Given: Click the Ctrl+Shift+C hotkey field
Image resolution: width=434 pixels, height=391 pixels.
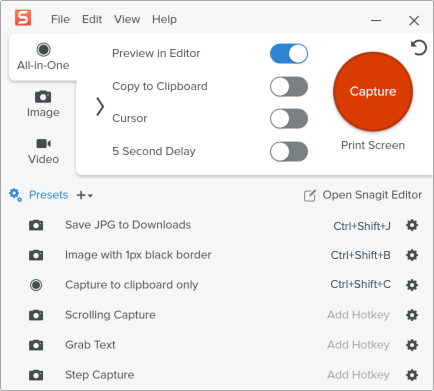Looking at the screenshot, I should tap(361, 284).
